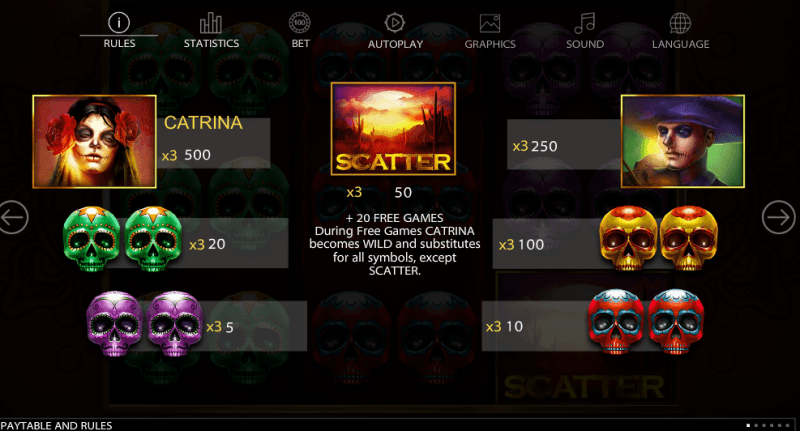Screen dimensions: 800x431
Task: Click the AUTOPLAY text label
Action: 395,44
